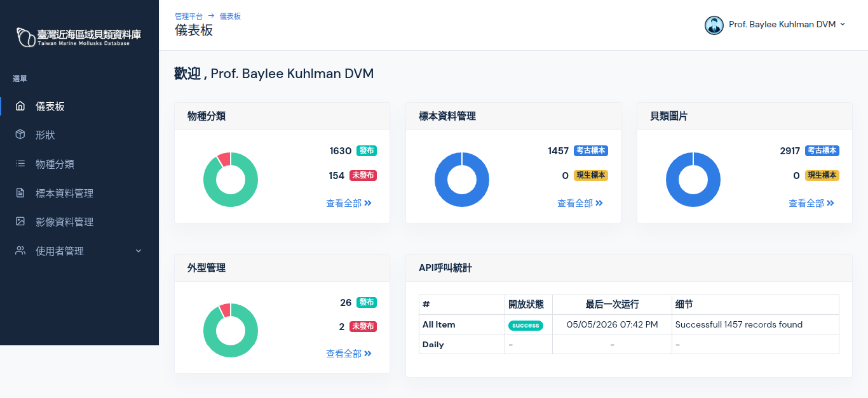Click the API呼叫統計 card title

[445, 268]
